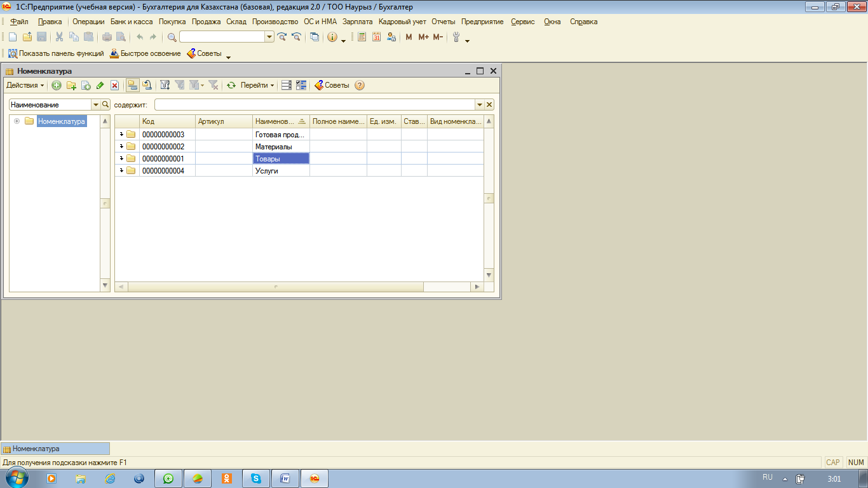This screenshot has height=488, width=868.
Task: Open the Банк и касса menu
Action: pos(132,22)
